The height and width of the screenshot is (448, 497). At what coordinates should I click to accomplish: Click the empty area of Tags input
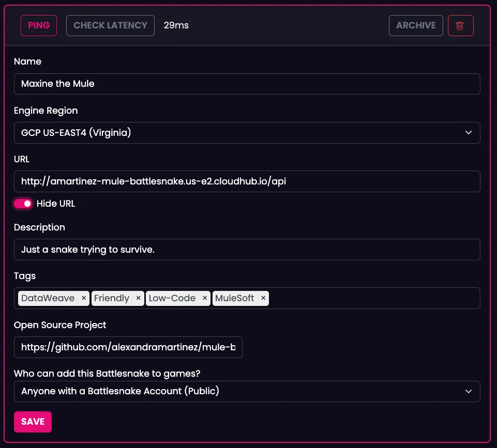pyautogui.click(x=374, y=298)
